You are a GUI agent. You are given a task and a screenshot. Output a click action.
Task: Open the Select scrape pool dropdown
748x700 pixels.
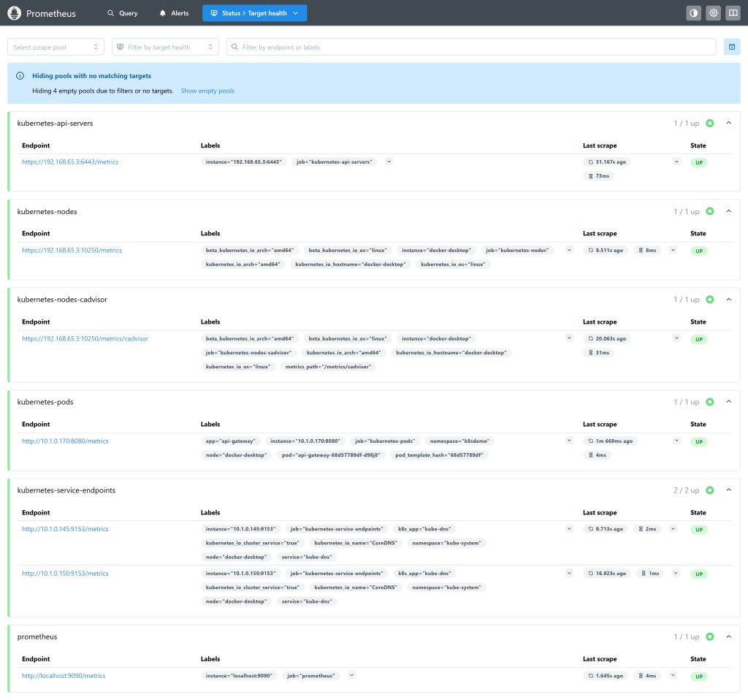(x=56, y=47)
